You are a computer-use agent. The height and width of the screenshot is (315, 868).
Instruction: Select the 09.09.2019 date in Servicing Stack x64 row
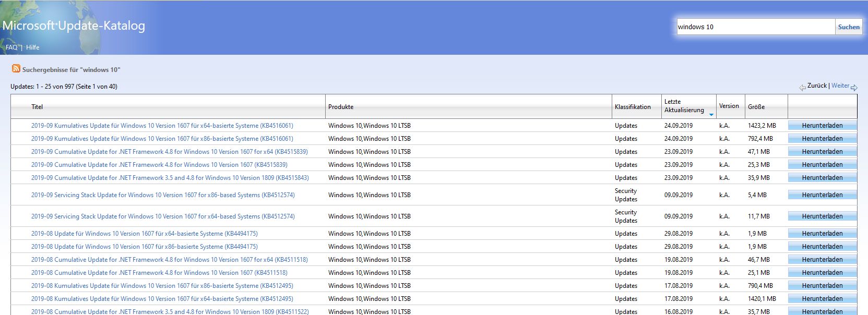[679, 216]
